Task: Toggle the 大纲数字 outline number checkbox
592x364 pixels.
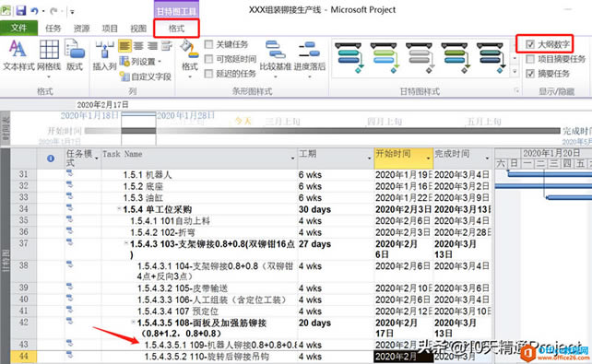Action: click(x=530, y=44)
